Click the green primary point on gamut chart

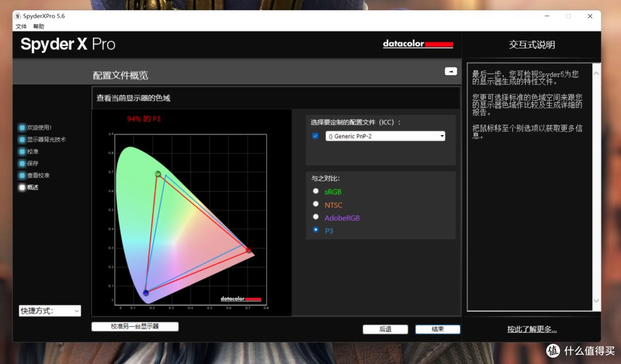click(158, 174)
